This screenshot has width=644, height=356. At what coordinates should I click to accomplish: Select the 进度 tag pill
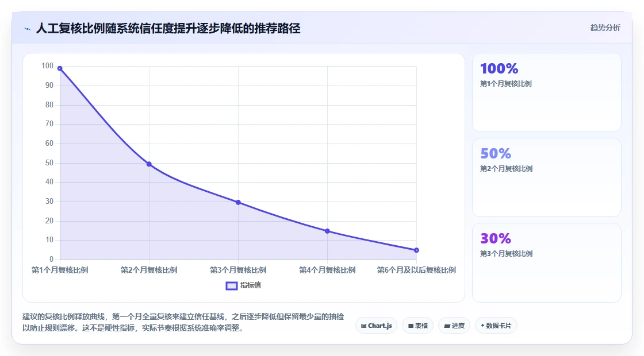coord(454,326)
